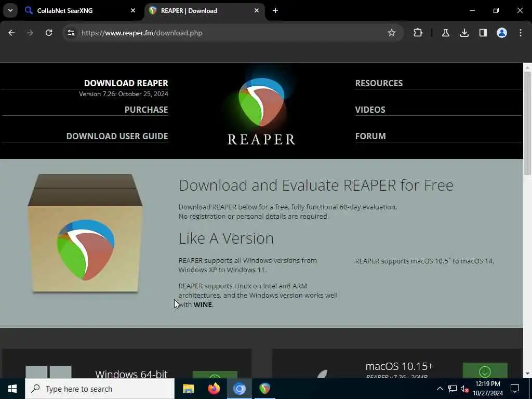Open the muted volume tray icon
The width and height of the screenshot is (532, 399).
tap(464, 389)
